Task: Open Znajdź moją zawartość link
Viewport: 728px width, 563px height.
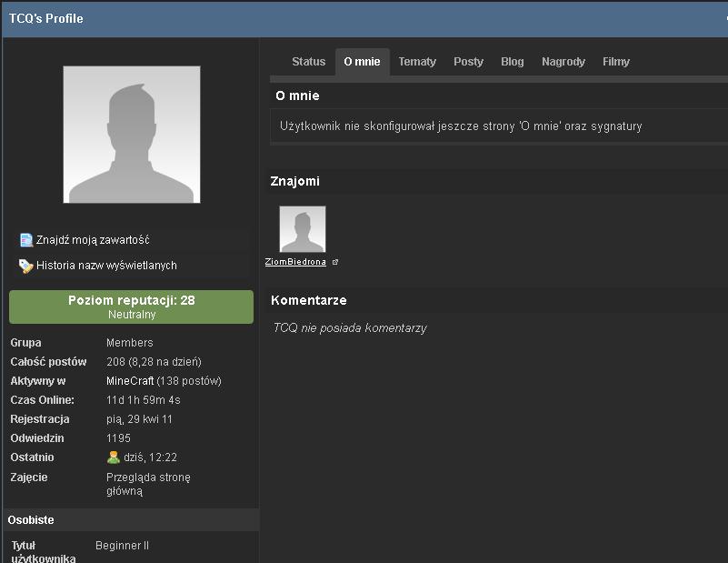Action: 93,240
